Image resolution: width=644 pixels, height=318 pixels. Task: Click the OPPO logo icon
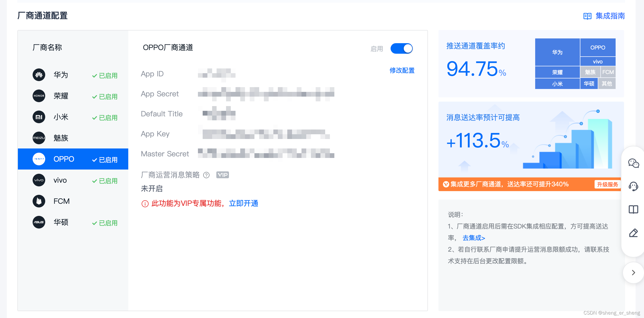coord(39,159)
